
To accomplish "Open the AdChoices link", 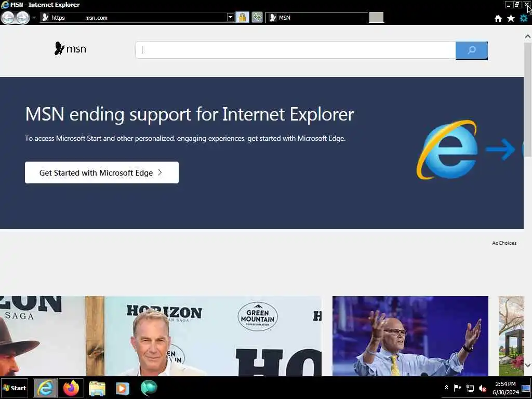I will [x=504, y=243].
